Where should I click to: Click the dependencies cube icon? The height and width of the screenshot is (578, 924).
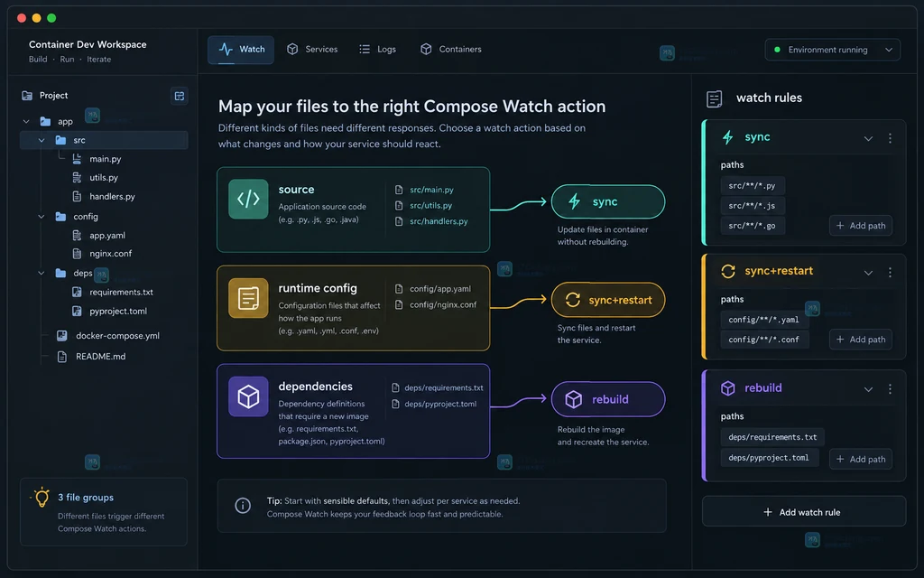tap(248, 396)
